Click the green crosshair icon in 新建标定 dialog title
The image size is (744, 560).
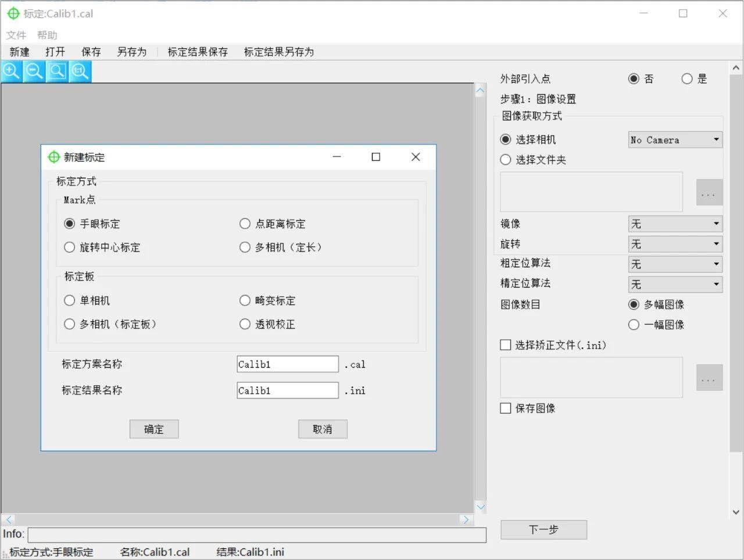pyautogui.click(x=54, y=157)
